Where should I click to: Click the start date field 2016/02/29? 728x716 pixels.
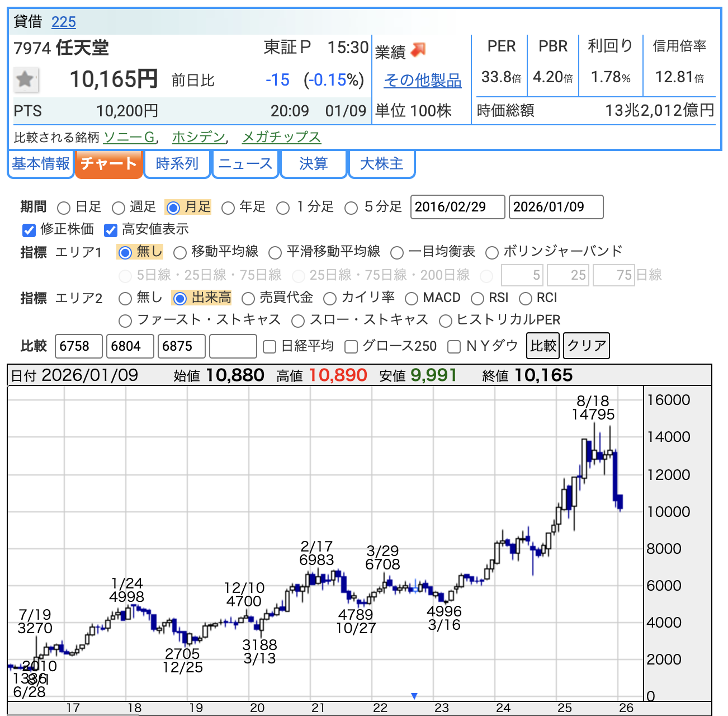pos(457,207)
